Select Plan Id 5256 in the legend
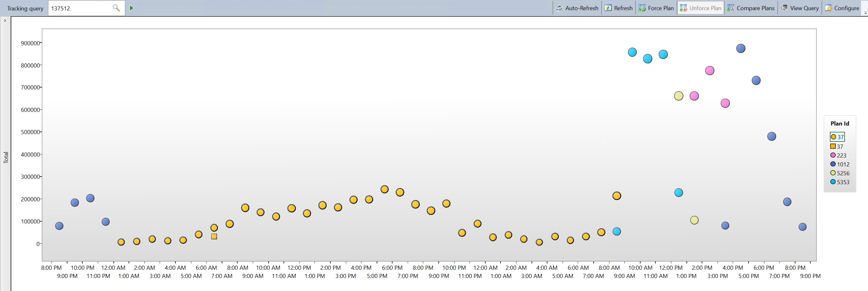Viewport: 868px width, 291px height. coord(840,173)
